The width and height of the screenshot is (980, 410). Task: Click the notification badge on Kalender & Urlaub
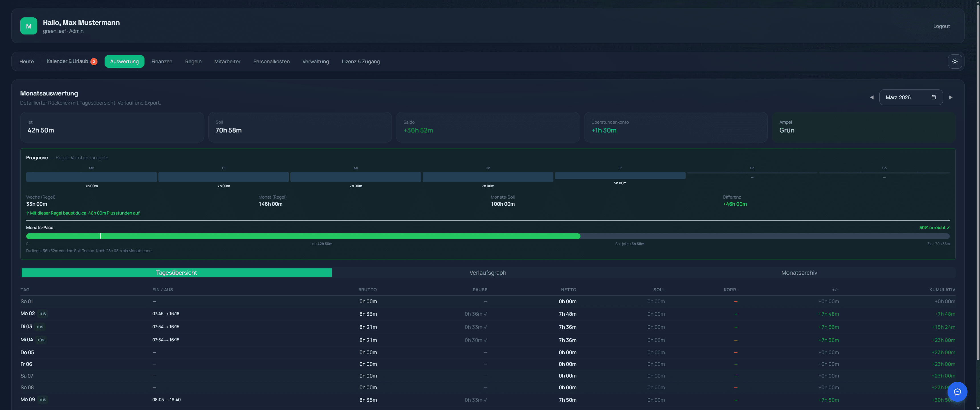click(x=93, y=62)
